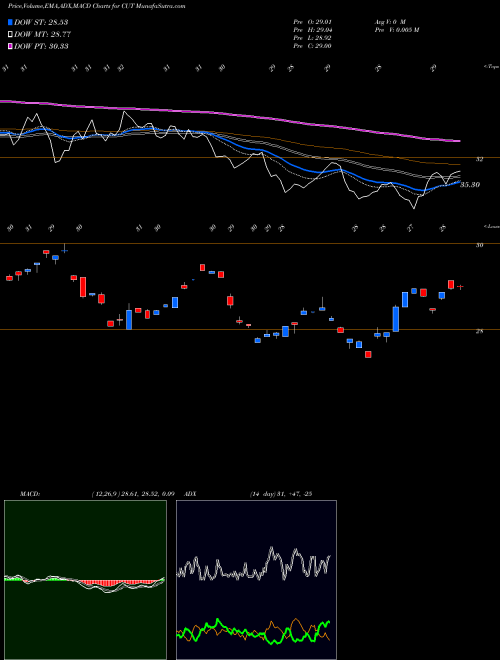Select the 'DOW PT: 30.33' legend text
Screen dimensions: 500x660
point(41,46)
